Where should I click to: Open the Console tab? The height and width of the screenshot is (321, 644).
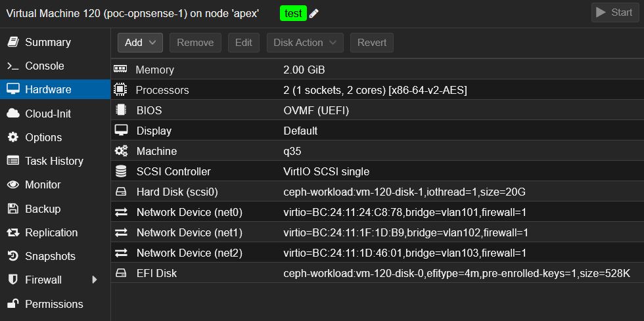coord(44,66)
